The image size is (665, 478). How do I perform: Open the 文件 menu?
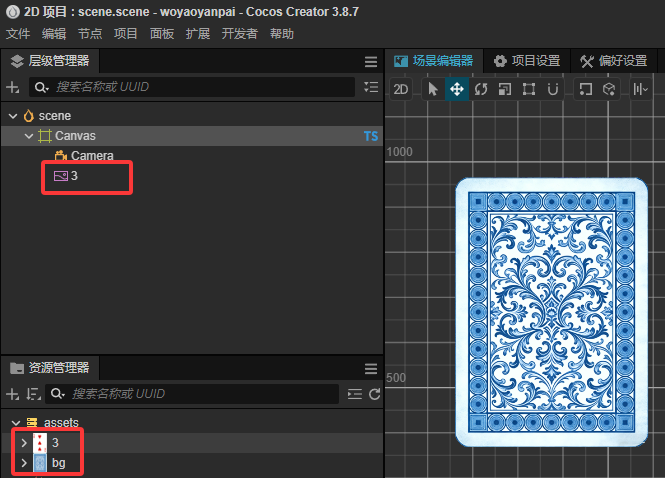[x=18, y=34]
